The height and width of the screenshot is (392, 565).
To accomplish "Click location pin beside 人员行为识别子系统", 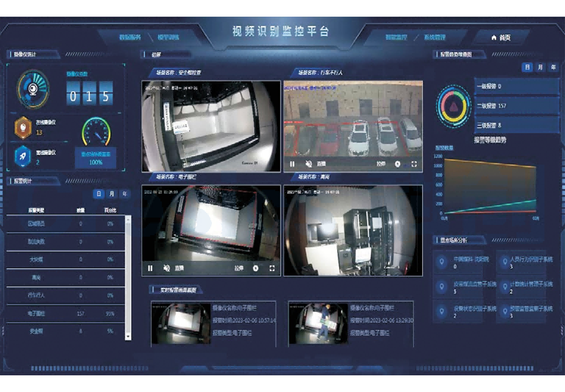I will pos(504,262).
